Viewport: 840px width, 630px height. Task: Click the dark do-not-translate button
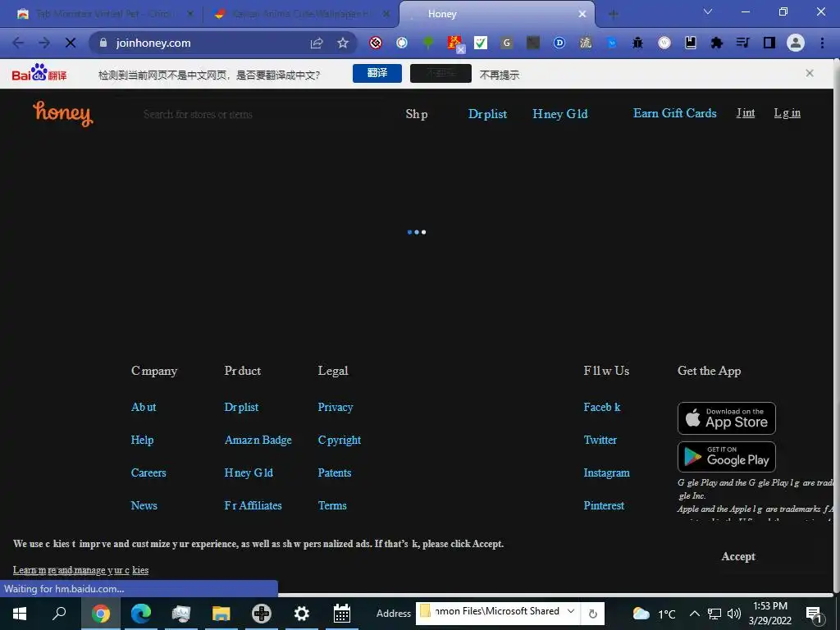point(441,73)
